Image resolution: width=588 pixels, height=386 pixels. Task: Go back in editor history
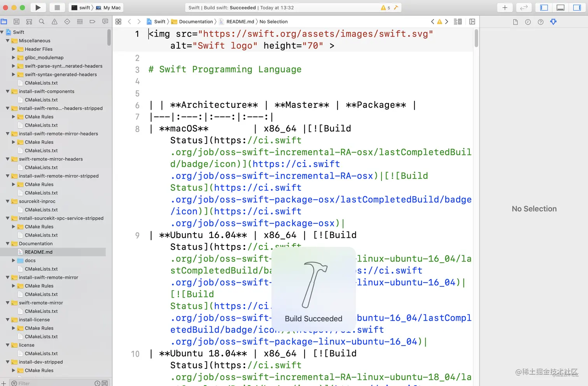pos(129,22)
